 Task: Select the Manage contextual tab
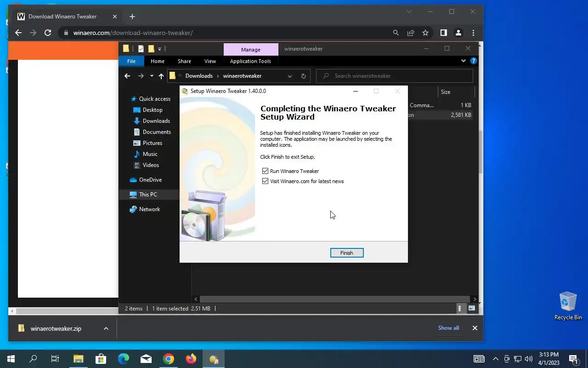pyautogui.click(x=251, y=50)
